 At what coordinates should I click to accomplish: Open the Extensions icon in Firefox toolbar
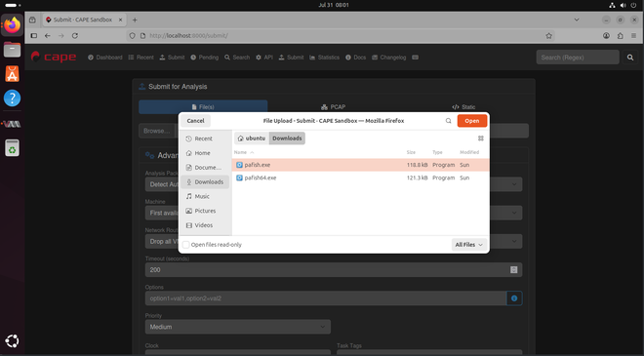[620, 36]
